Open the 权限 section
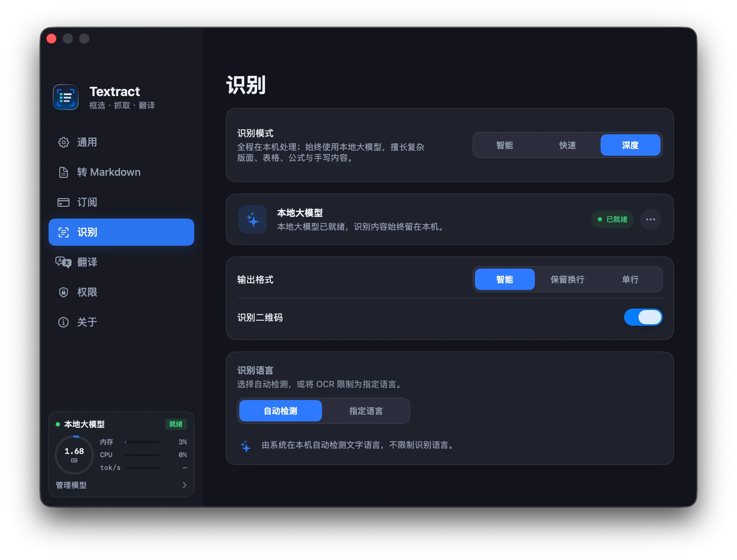The height and width of the screenshot is (560, 737). click(x=121, y=292)
